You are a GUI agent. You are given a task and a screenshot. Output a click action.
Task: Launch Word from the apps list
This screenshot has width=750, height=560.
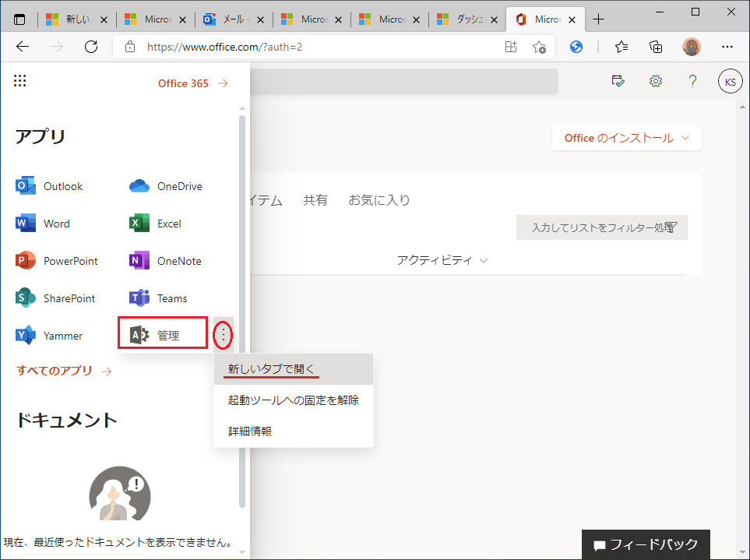click(43, 224)
